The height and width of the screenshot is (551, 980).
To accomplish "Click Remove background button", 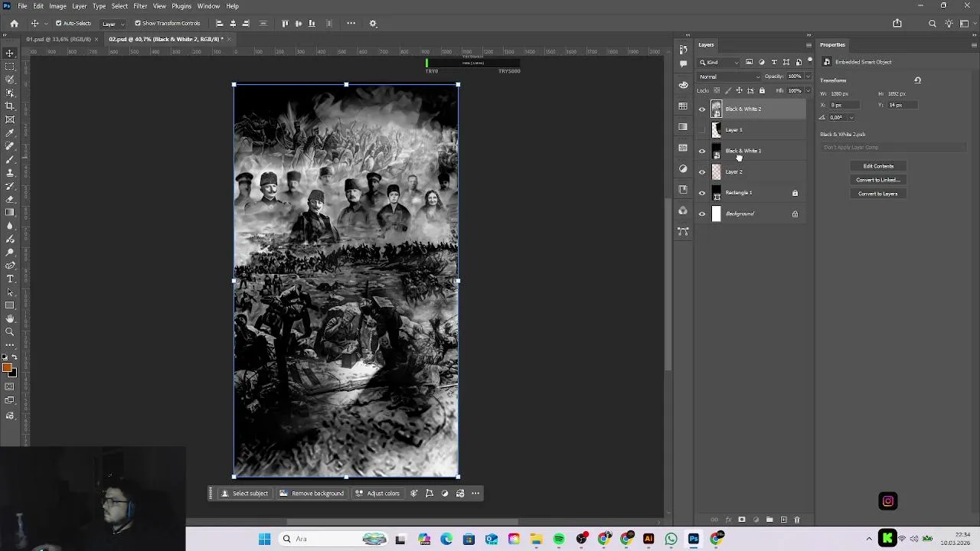I will (312, 494).
